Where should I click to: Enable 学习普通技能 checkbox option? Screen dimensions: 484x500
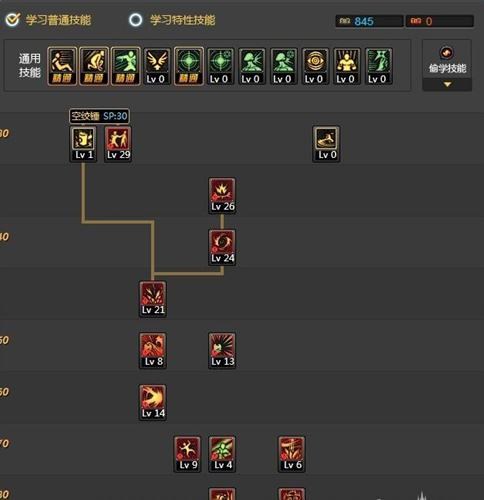tap(13, 20)
